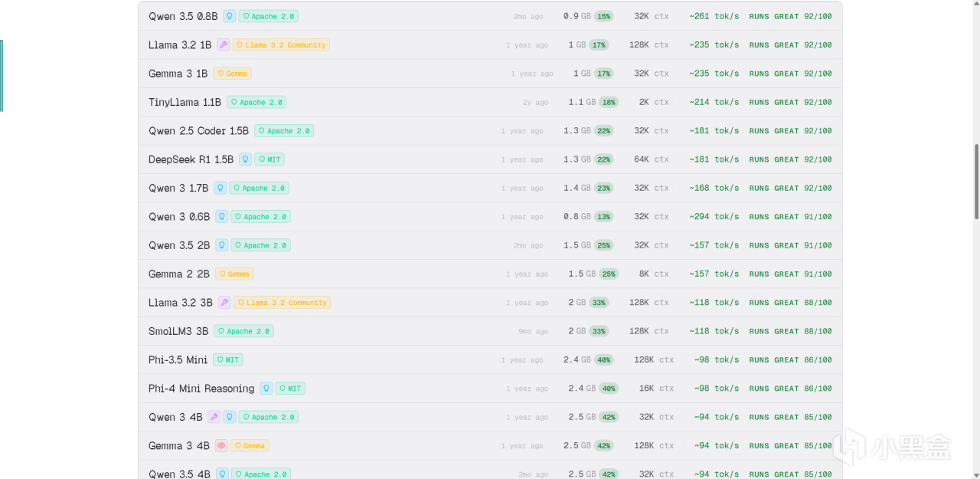Click the MIT badge on Phi-4 Mini Reasoning
This screenshot has width=980, height=479.
pyautogui.click(x=290, y=389)
